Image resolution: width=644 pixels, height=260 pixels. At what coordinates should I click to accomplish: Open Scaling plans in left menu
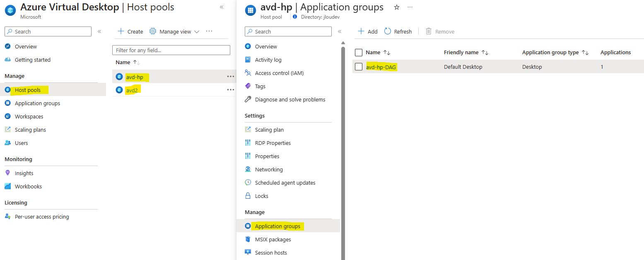coord(30,130)
